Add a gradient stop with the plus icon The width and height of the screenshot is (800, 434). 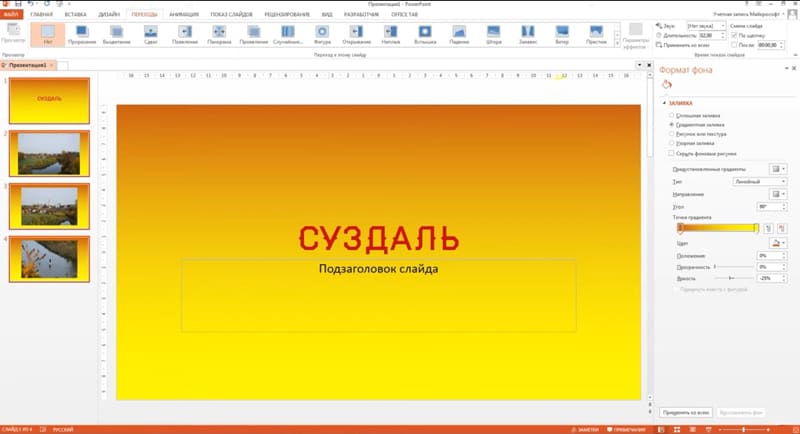click(769, 228)
